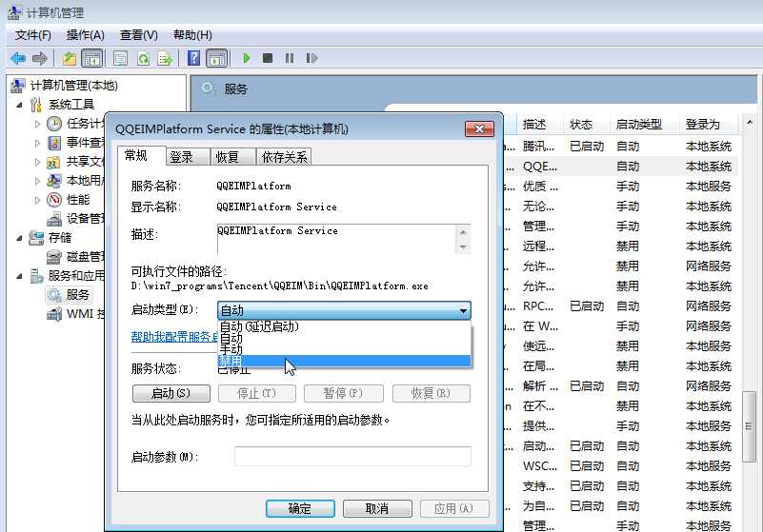Click services list scroll up arrow

pyautogui.click(x=750, y=123)
